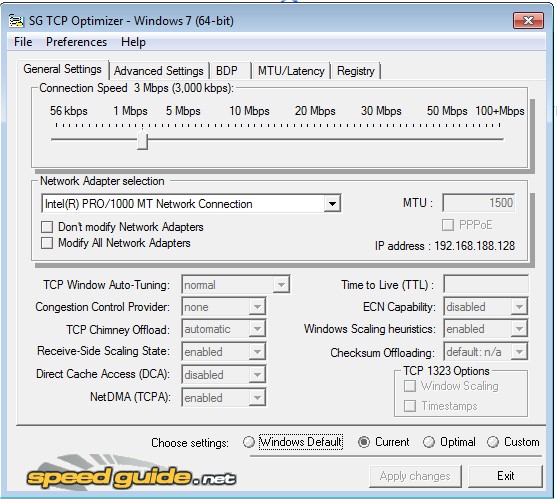
Task: Open the MTU/Latency tab
Action: (x=291, y=71)
